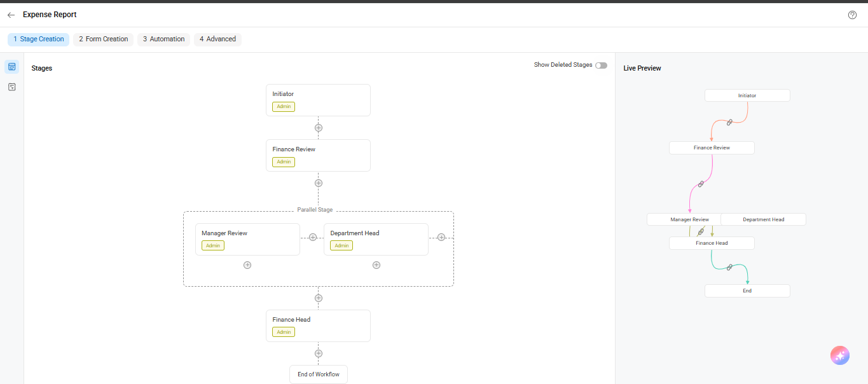Viewport: 868px width, 384px height.
Task: Toggle Show Deleted Stages switch
Action: [x=601, y=65]
